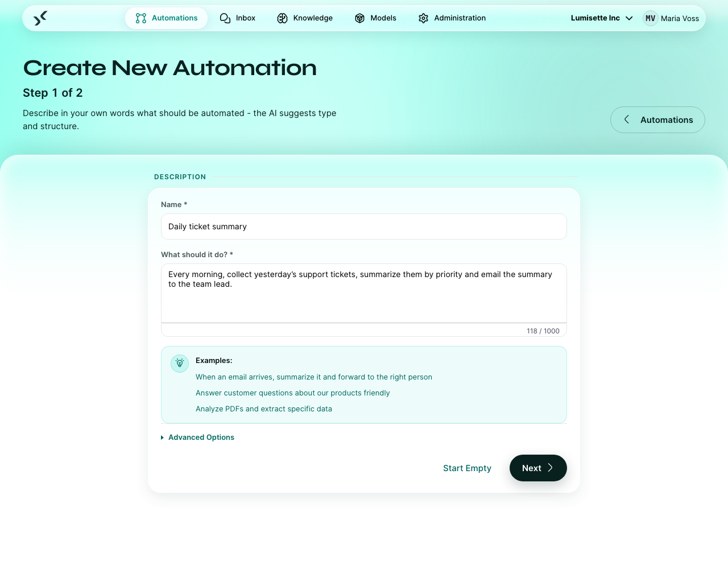This screenshot has height=569, width=728.
Task: Click the lightbulb icon in Examples box
Action: pyautogui.click(x=180, y=363)
